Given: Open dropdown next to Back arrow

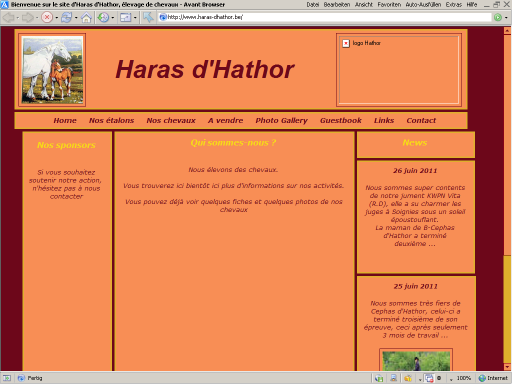Looking at the screenshot, I should [x=18, y=18].
